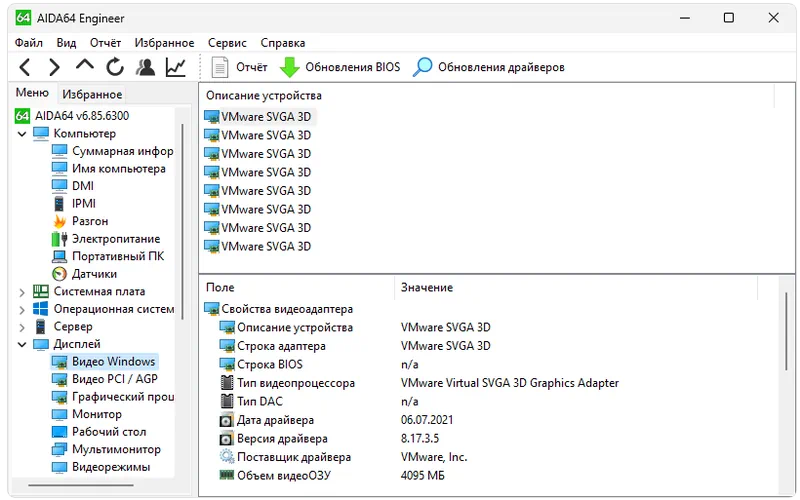The height and width of the screenshot is (500, 800).
Task: Click the motherboard icon for Системная плата
Action: point(41,291)
